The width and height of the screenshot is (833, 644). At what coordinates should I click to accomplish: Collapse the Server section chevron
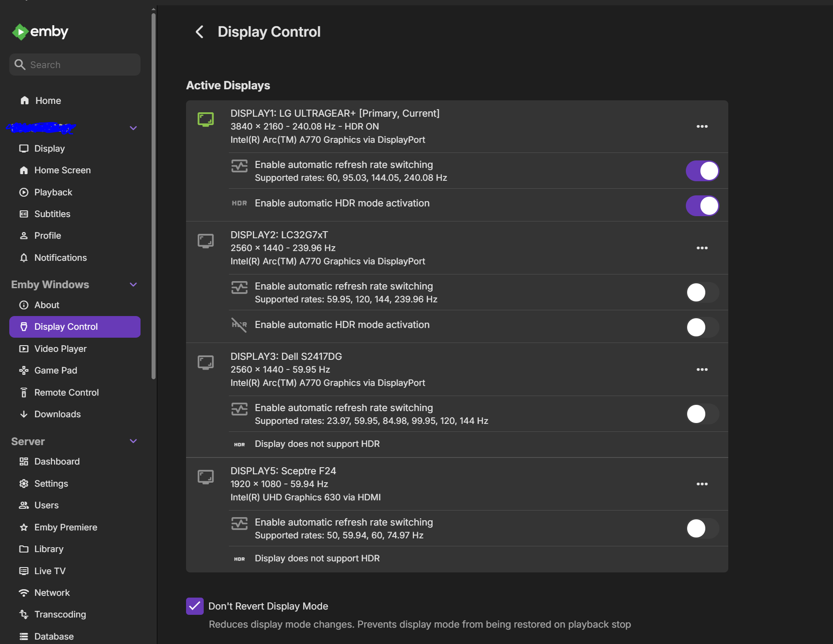coord(133,441)
